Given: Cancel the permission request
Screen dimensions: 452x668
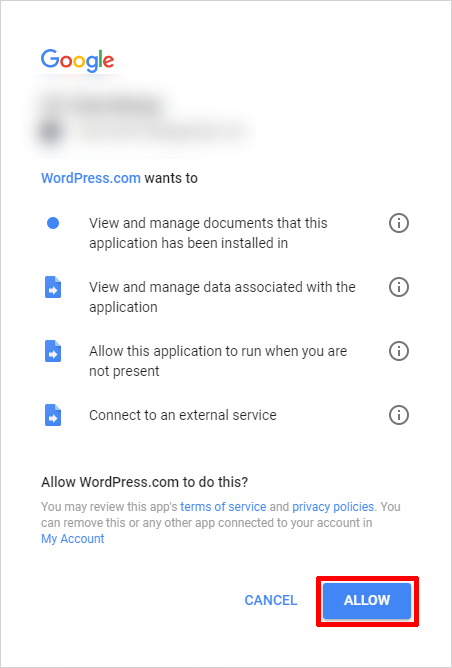Looking at the screenshot, I should pyautogui.click(x=271, y=601).
